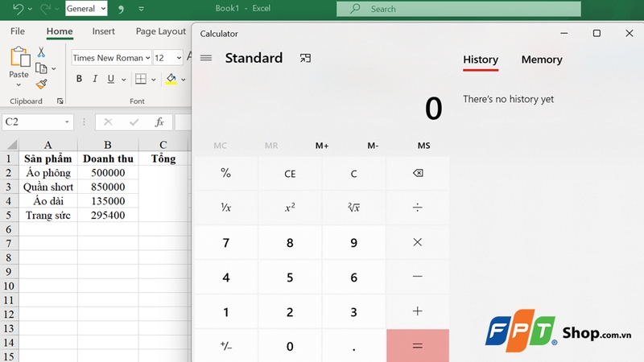
Task: Click the MS memory store button
Action: click(x=424, y=146)
